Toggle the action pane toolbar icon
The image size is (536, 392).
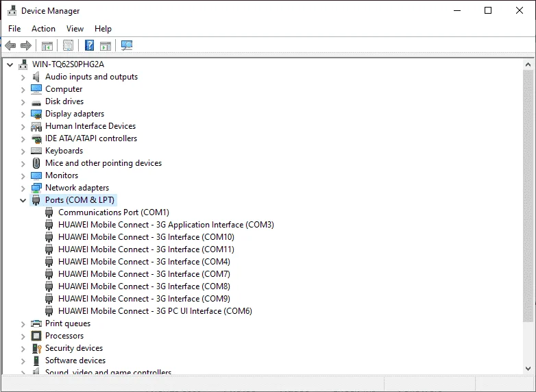[x=106, y=45]
